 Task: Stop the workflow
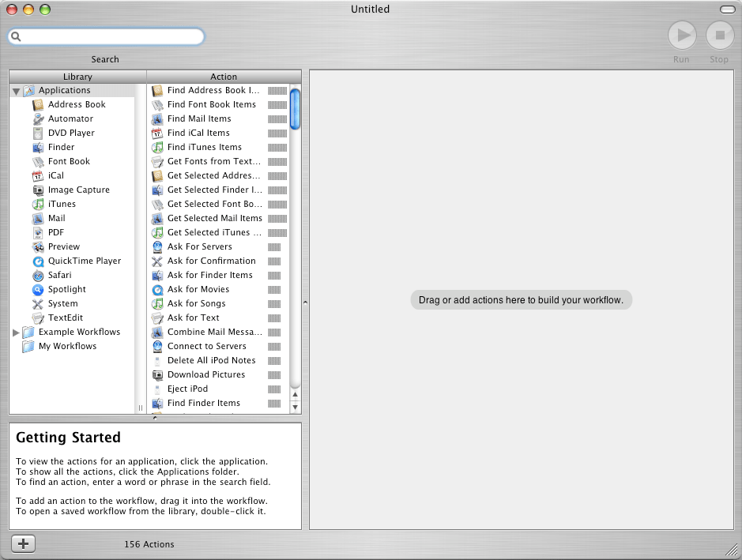[720, 35]
